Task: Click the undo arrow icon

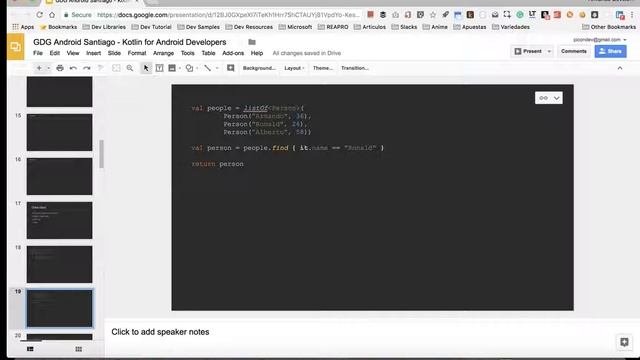Action: [73, 68]
